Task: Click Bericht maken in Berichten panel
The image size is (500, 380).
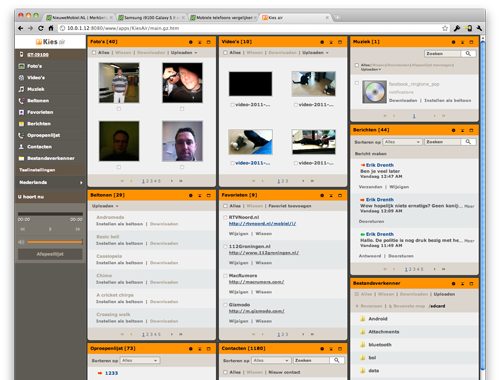Action: pyautogui.click(x=371, y=154)
